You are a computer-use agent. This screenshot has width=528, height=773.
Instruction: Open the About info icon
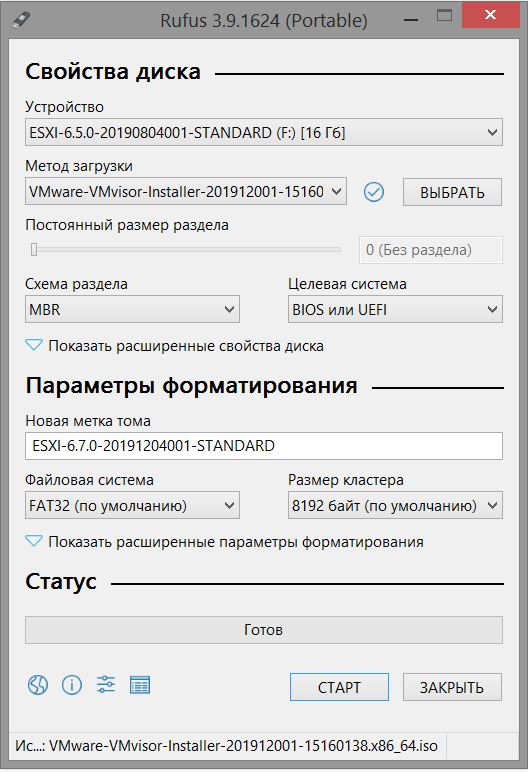coord(72,685)
